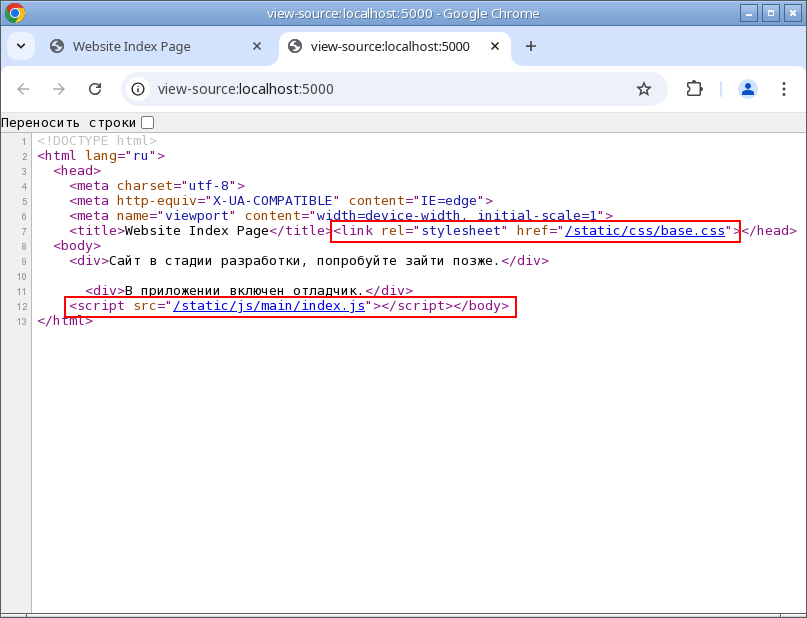Click line number 12 in the gutter
The image size is (807, 618).
pyautogui.click(x=22, y=307)
